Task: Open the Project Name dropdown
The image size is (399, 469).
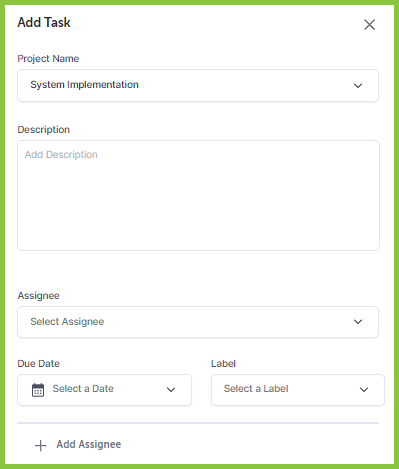Action: [x=198, y=85]
